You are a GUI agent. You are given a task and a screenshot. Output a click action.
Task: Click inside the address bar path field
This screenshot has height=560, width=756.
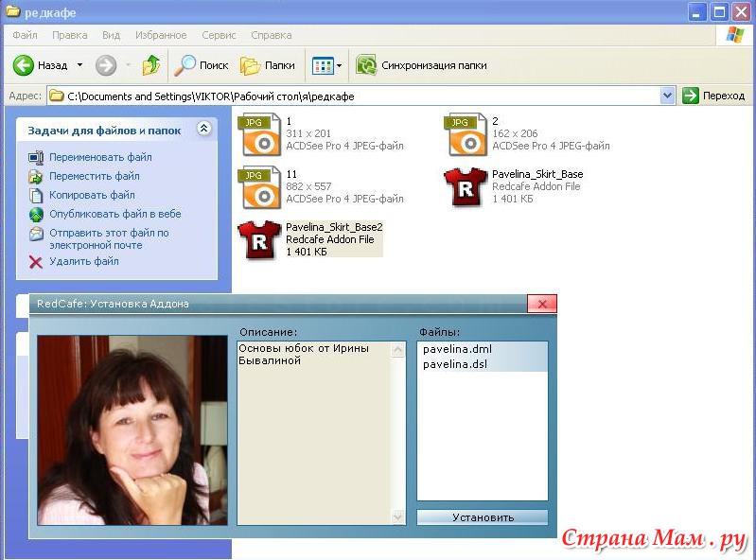[x=355, y=96]
